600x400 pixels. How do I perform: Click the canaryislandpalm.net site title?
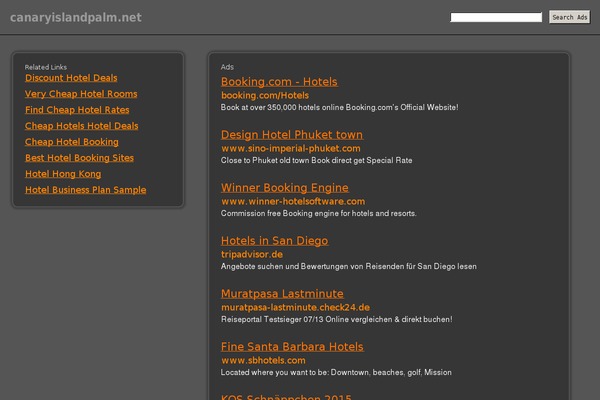(x=76, y=17)
